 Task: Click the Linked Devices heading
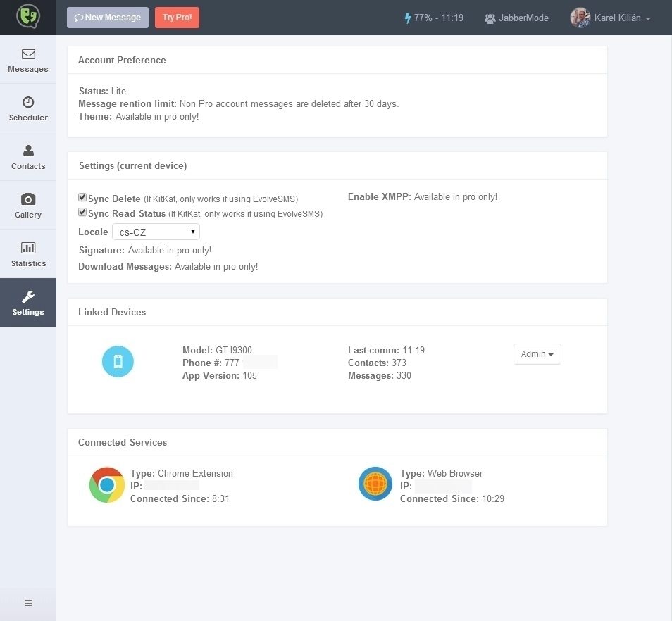tap(112, 312)
